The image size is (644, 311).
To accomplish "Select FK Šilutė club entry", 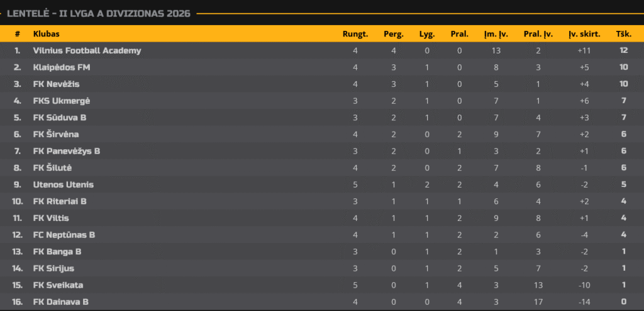I will pos(52,167).
